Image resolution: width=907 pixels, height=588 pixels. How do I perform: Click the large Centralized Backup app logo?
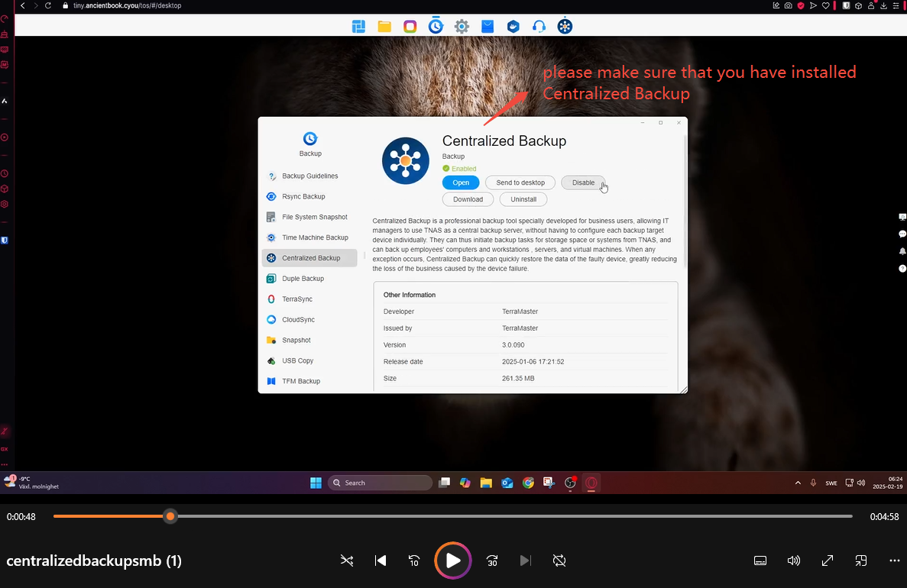pyautogui.click(x=406, y=160)
